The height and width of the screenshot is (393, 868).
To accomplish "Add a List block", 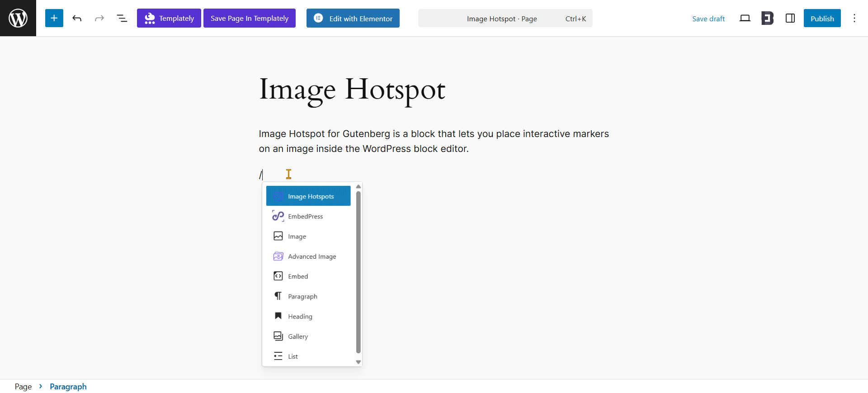I will (x=308, y=356).
